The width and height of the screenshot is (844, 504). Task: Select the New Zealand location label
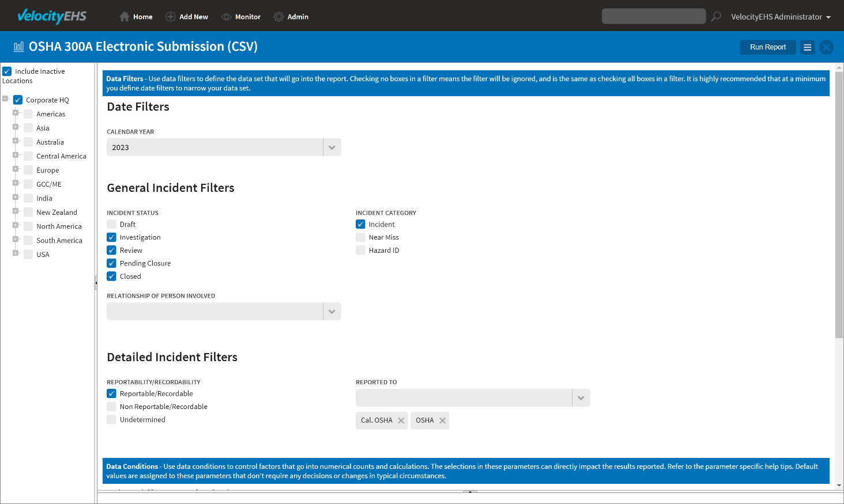(56, 213)
